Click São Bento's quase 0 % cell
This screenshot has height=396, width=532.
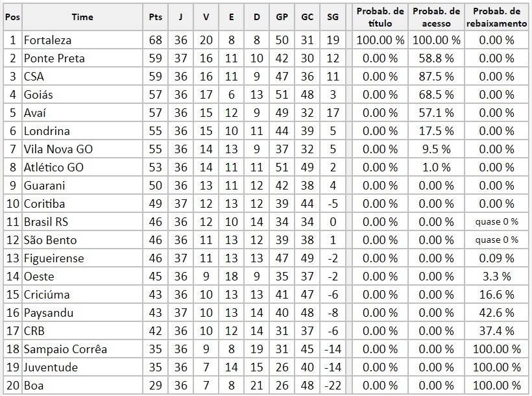[x=496, y=240]
